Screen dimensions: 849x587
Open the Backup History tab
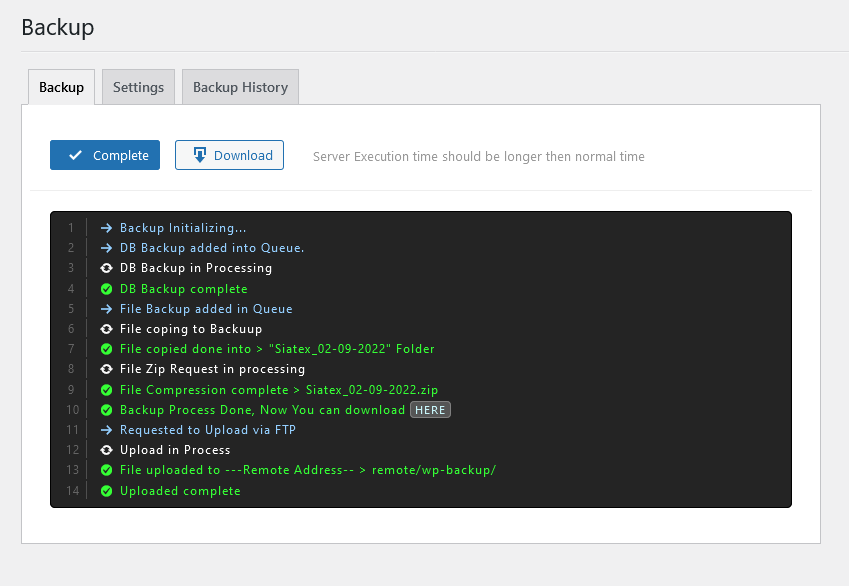(240, 87)
